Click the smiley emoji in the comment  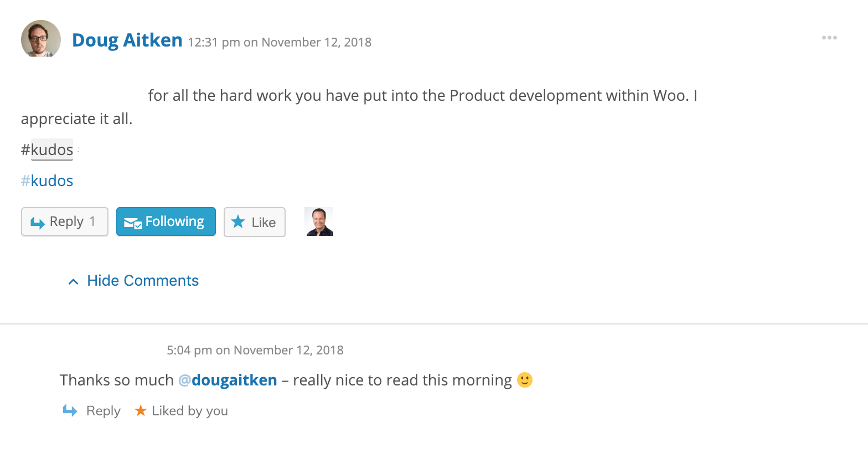click(x=524, y=380)
